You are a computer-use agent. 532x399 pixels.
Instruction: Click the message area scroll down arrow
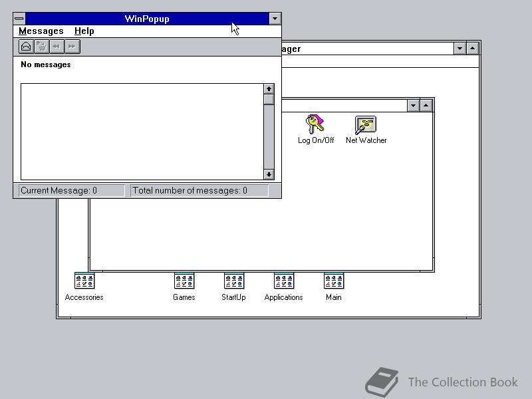269,174
